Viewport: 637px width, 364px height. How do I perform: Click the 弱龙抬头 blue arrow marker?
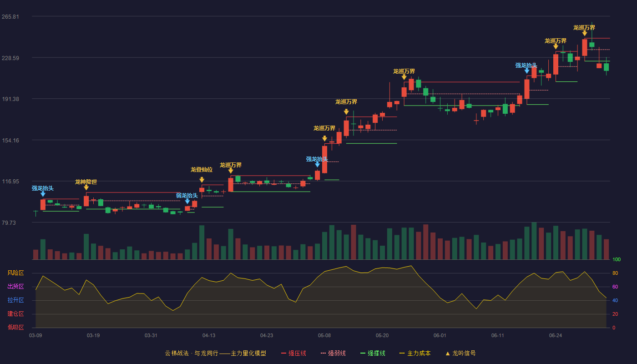[187, 201]
